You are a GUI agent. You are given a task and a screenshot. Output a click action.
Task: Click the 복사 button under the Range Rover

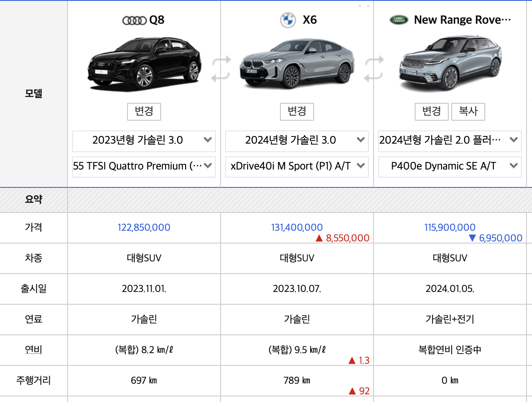[468, 112]
